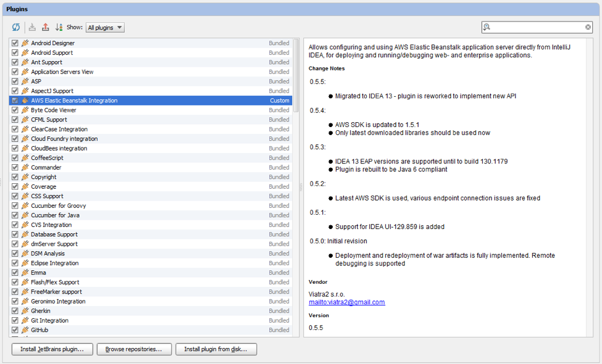
Task: Click the plug icon beside AWS Elastic Beanstalk Integration
Action: 25,101
